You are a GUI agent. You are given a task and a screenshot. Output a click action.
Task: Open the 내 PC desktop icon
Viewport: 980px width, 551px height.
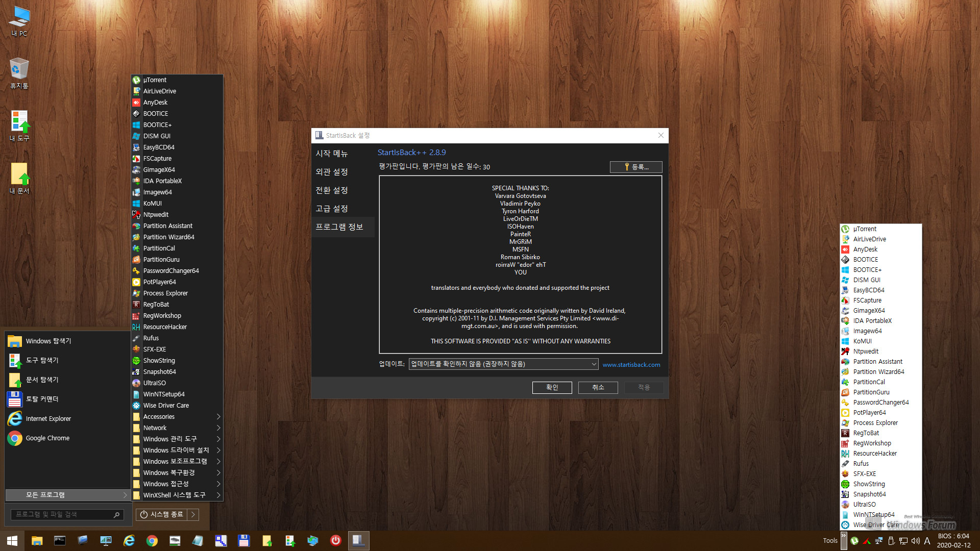point(19,21)
